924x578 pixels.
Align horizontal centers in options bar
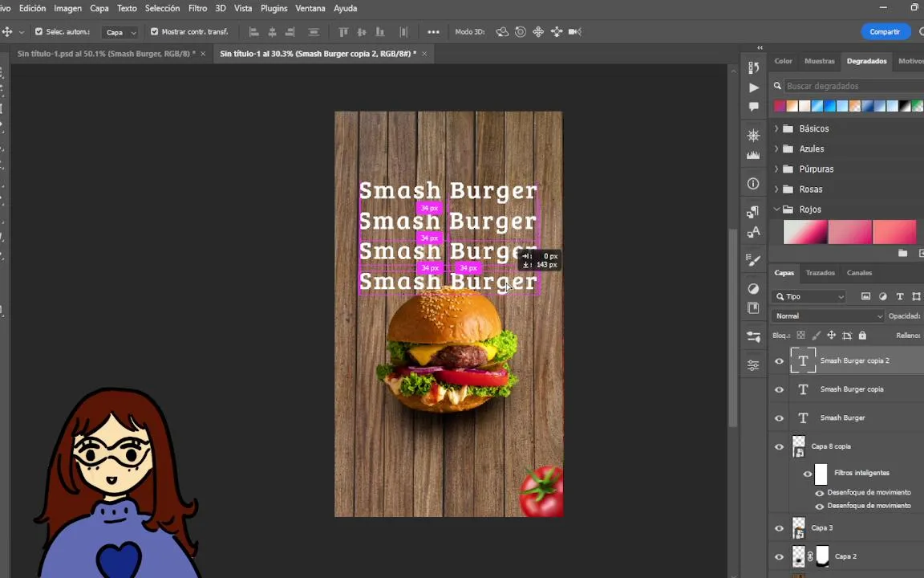(x=272, y=32)
